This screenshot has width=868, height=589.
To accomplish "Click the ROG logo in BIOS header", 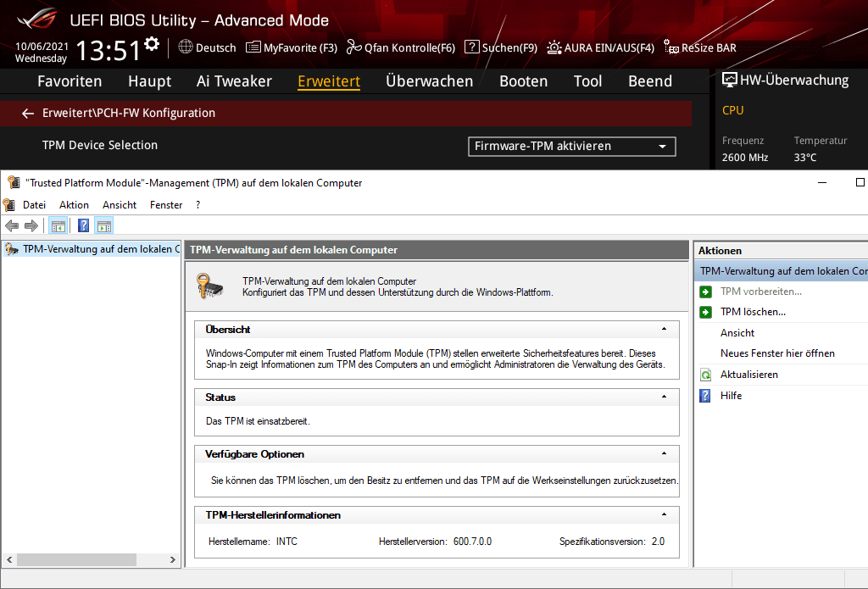I will [x=36, y=19].
